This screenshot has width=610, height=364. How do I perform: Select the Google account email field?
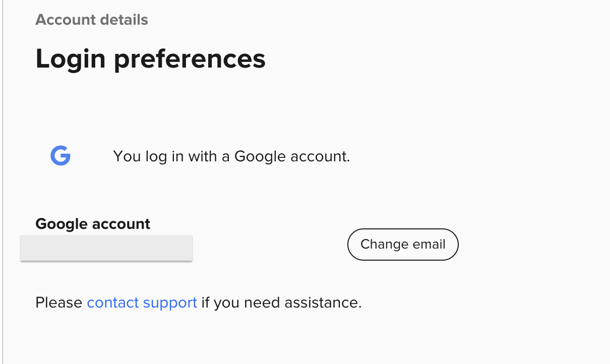[106, 248]
